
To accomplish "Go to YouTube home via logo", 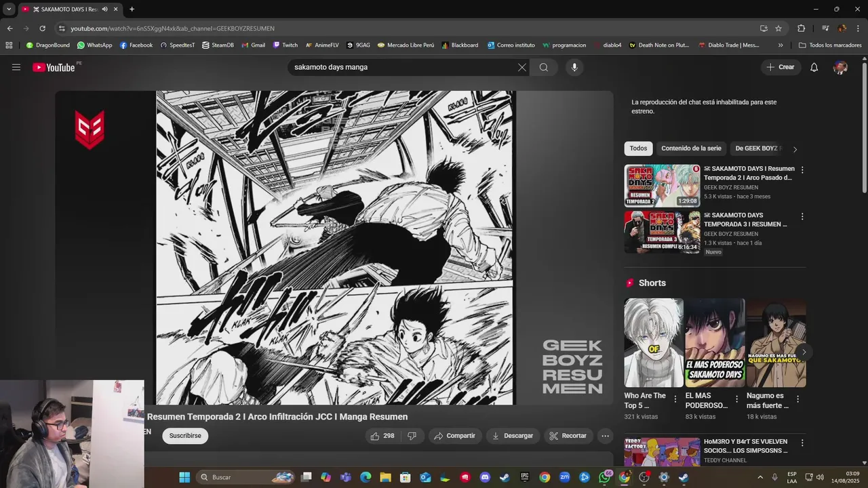I will pyautogui.click(x=54, y=67).
